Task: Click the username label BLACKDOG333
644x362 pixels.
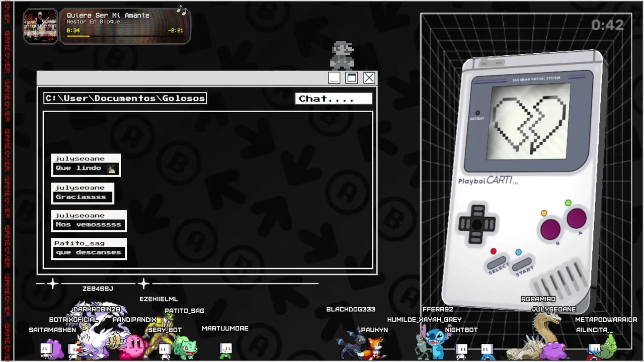Action: pos(351,309)
